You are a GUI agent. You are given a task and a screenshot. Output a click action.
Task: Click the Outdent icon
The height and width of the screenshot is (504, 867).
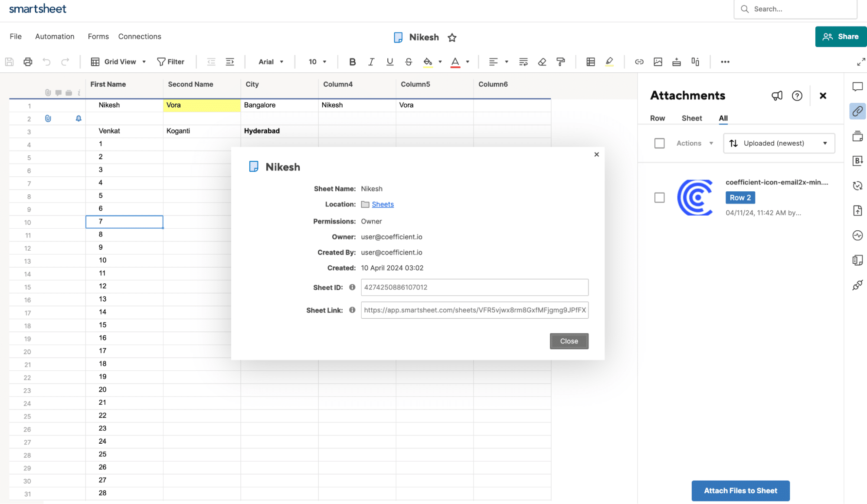click(x=211, y=62)
